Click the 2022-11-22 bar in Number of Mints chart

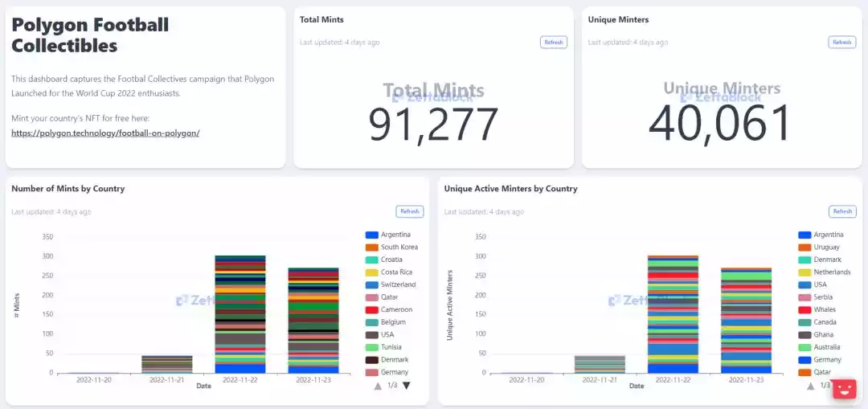click(240, 313)
